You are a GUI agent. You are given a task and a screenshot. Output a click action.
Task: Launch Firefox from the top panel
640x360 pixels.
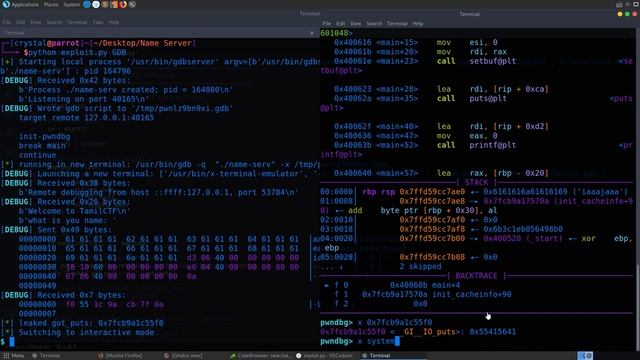pos(123,4)
